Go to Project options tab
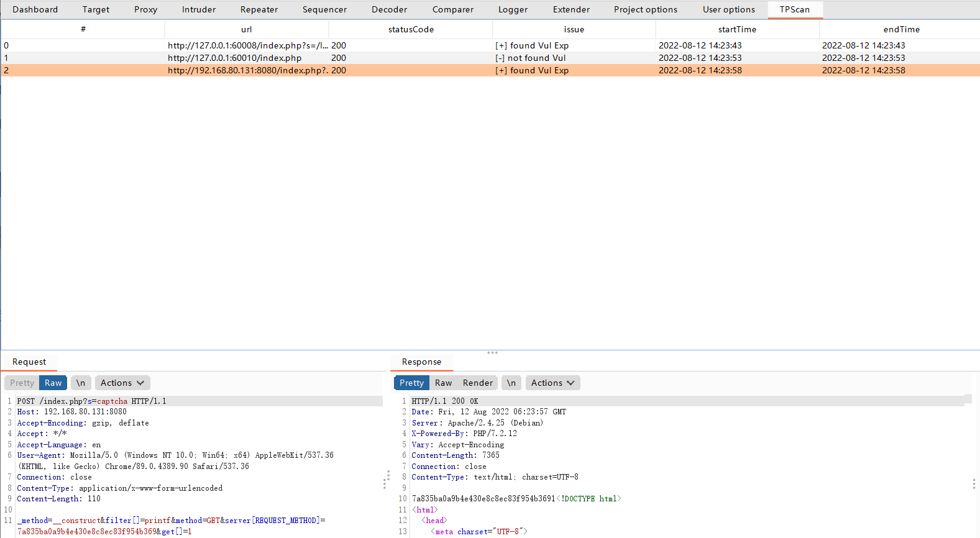Screen dimensions: 980x538 [646, 9]
